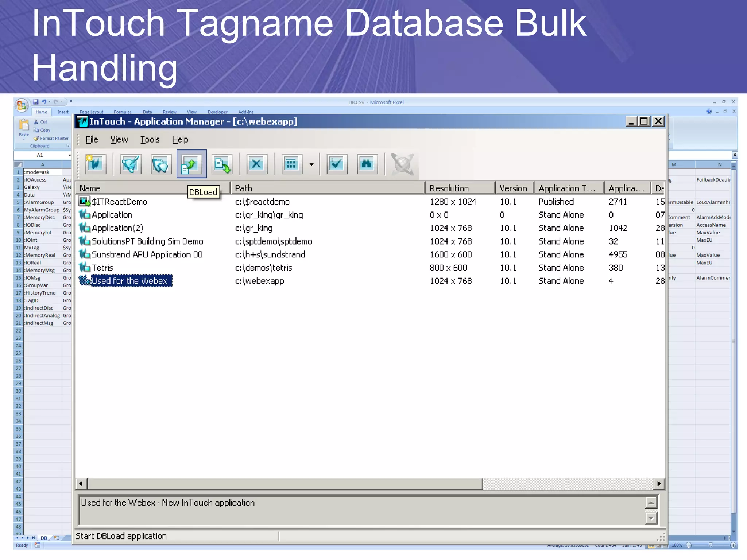
Task: Click Excel row 5 header
Action: tap(18, 202)
